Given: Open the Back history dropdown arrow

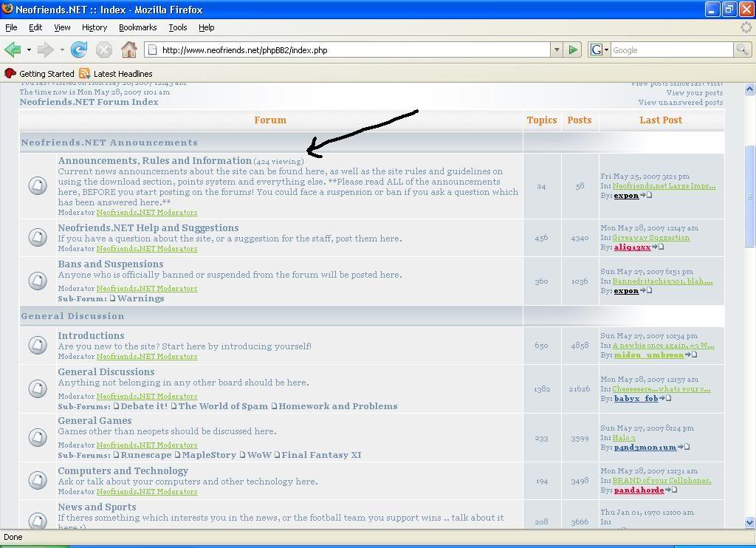Looking at the screenshot, I should coord(29,49).
